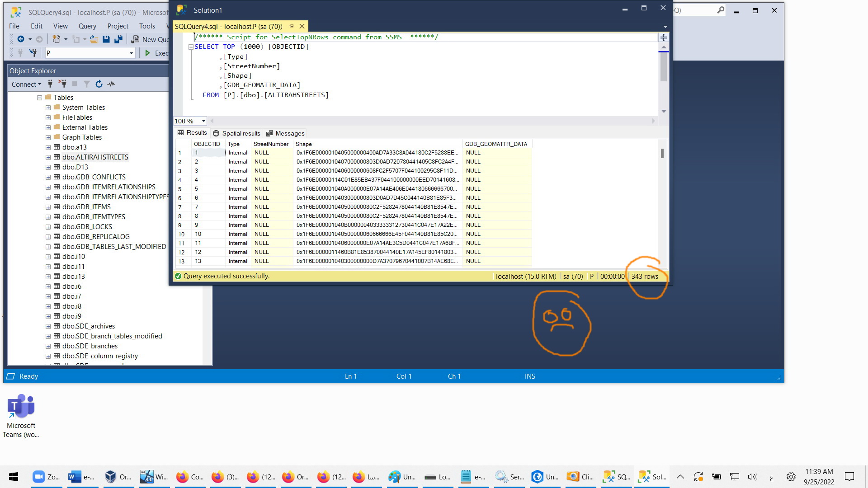Click the Change Connection toolbar icon
The height and width of the screenshot is (488, 868).
(33, 53)
